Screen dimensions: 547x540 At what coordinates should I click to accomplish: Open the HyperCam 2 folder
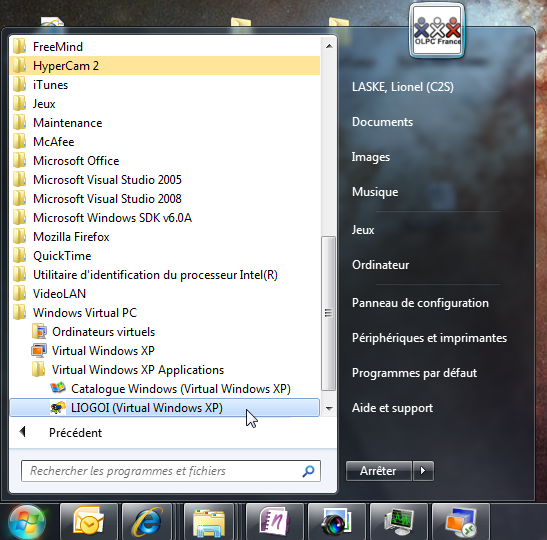coord(165,66)
